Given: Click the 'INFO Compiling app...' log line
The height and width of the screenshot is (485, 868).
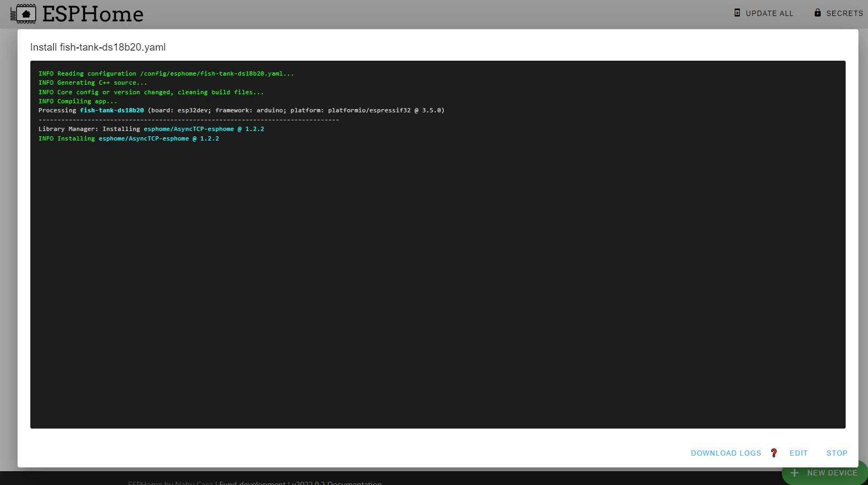Looking at the screenshot, I should (78, 101).
